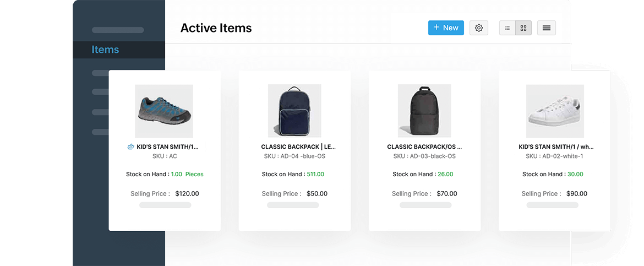Click the 30.00 stock on hand value
Screen dimensions: 644x266
click(x=575, y=174)
